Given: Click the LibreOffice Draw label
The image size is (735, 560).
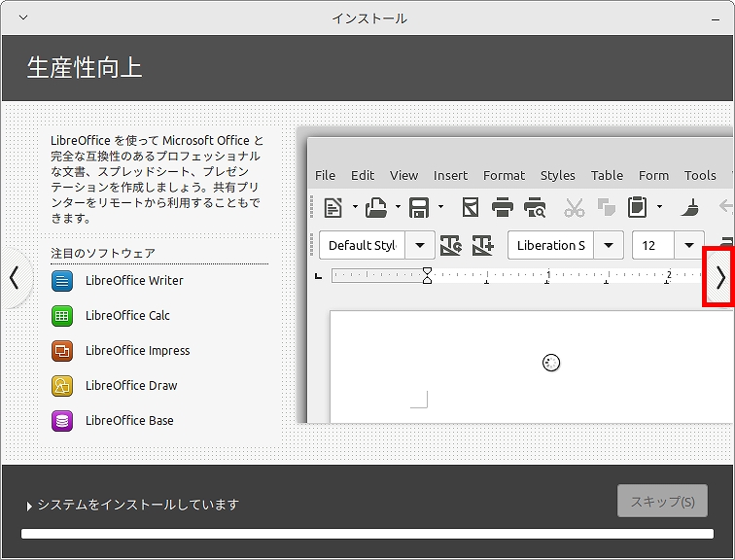Looking at the screenshot, I should (131, 386).
